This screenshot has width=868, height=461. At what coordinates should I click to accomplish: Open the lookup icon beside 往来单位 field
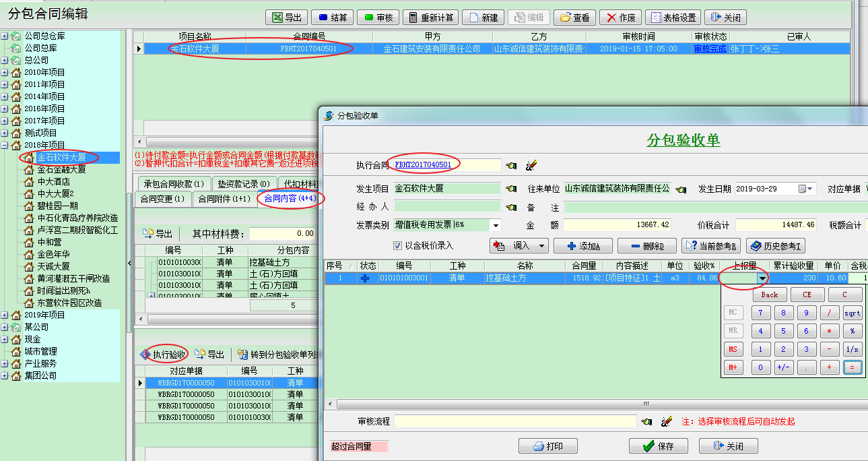pos(681,189)
